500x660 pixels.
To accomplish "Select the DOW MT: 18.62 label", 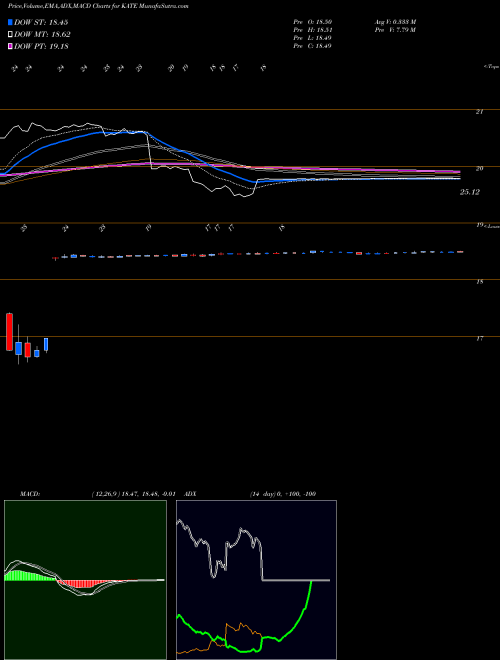I will pos(42,35).
